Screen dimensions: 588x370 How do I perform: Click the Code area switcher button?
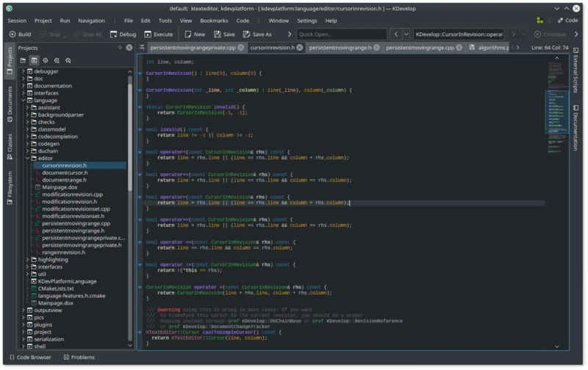click(567, 21)
